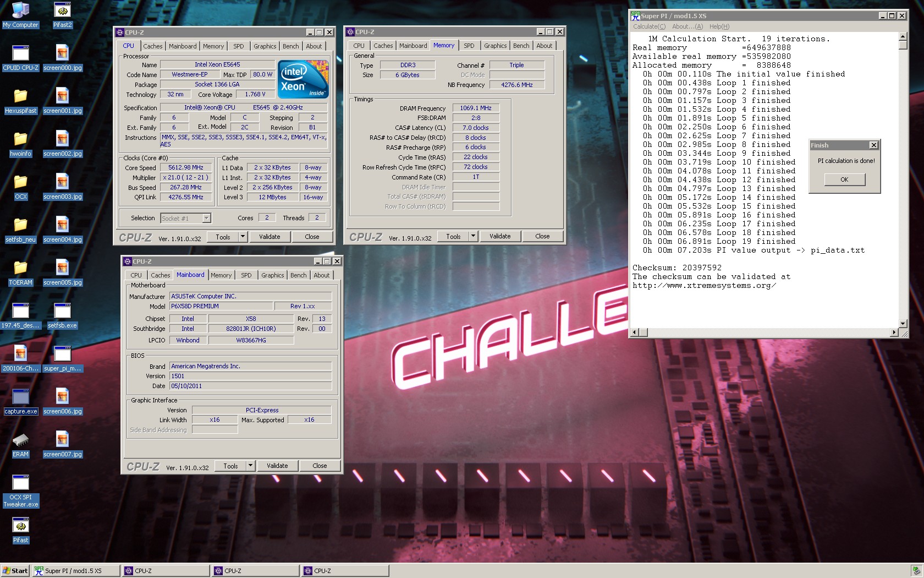The height and width of the screenshot is (578, 924).
Task: Open screen002.jpg desktop file
Action: pyautogui.click(x=62, y=144)
